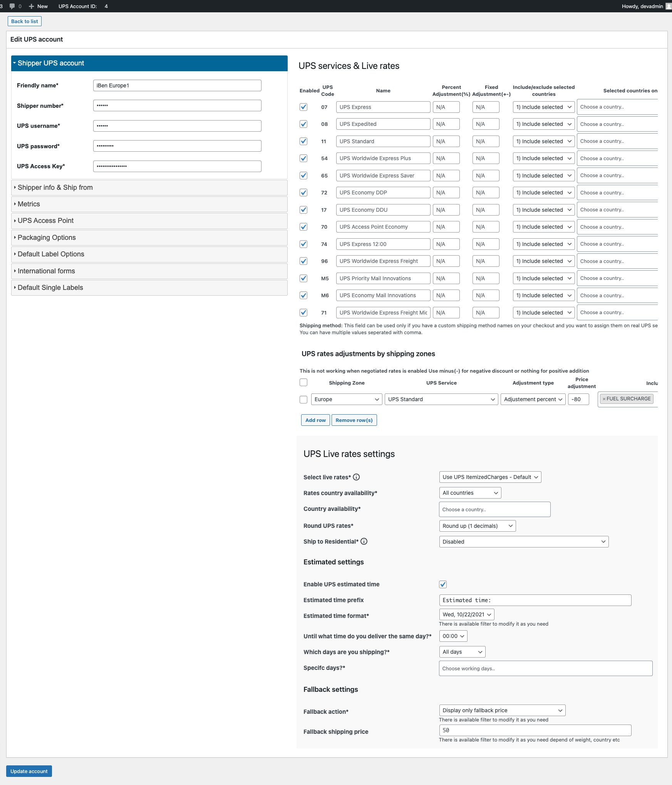The width and height of the screenshot is (672, 785).
Task: Click the Fallback shipping price field
Action: pos(535,730)
